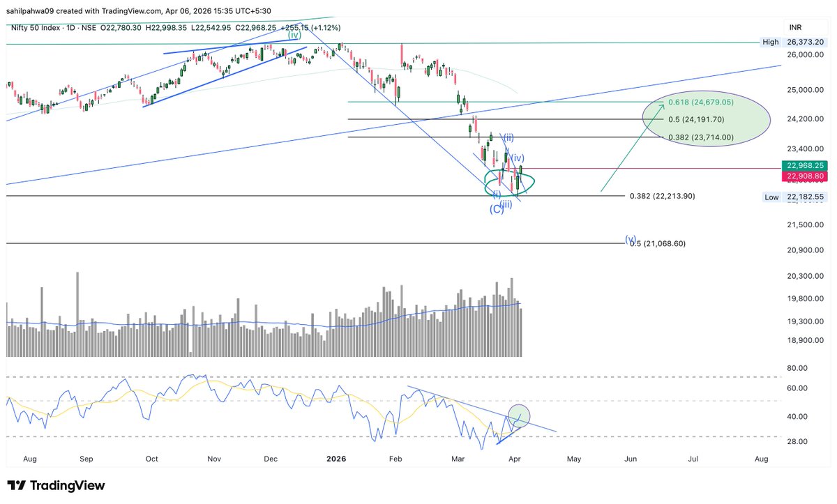This screenshot has width=837, height=504.
Task: Click the red 22,908.80 price tag
Action: (x=806, y=177)
